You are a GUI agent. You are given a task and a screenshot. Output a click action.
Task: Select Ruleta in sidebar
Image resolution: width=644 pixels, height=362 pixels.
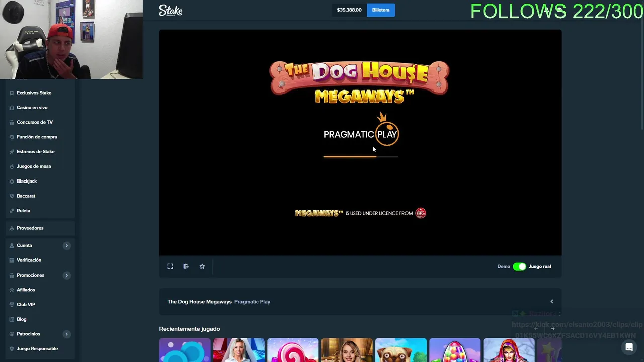click(x=23, y=211)
